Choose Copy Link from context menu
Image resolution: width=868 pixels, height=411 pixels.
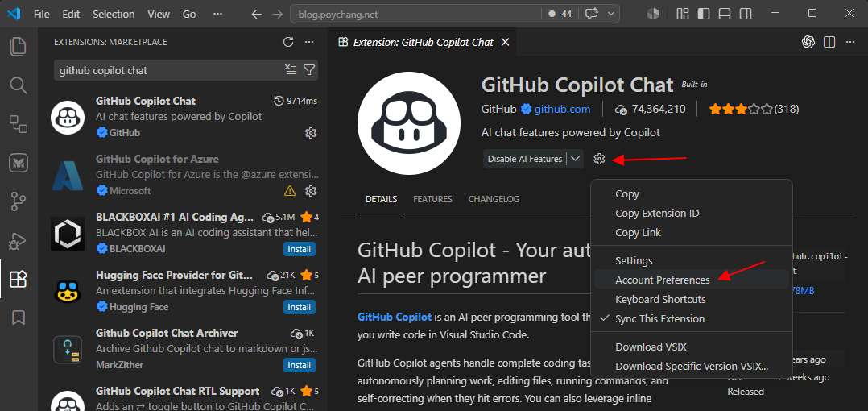[x=692, y=233]
